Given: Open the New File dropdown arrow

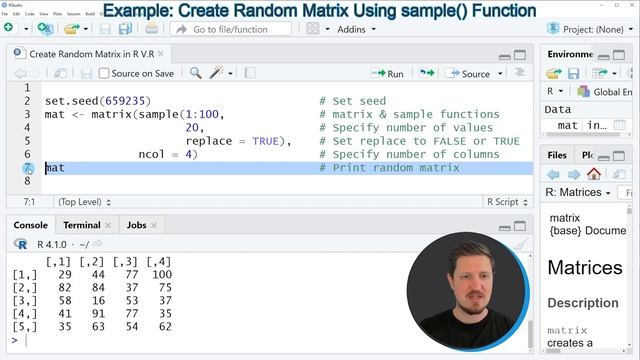Looking at the screenshot, I should point(26,29).
